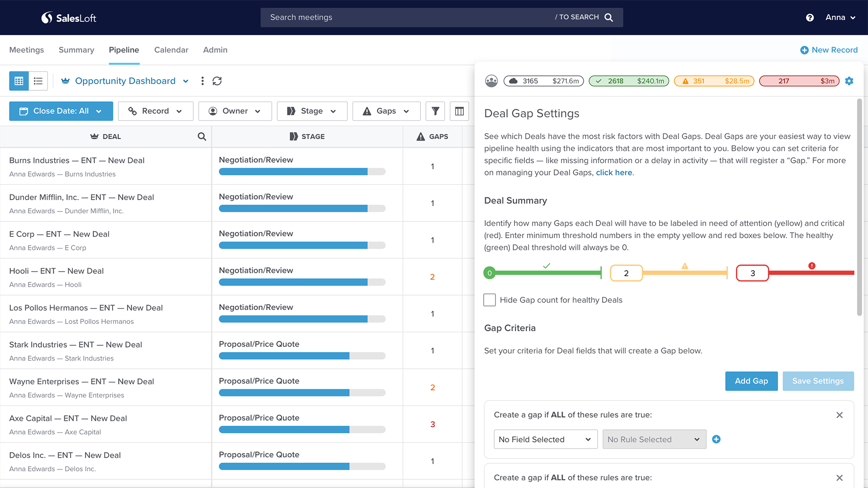
Task: Open the No Field Selected dropdown
Action: coord(546,439)
